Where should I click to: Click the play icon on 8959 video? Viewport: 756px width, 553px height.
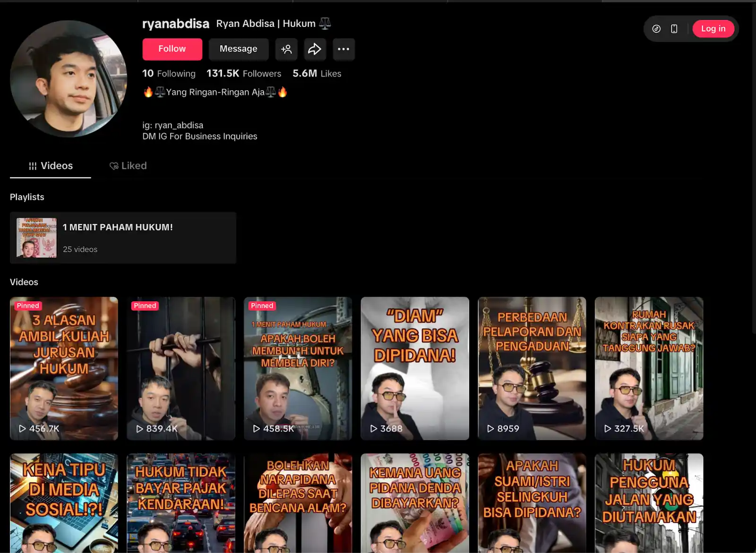(490, 428)
